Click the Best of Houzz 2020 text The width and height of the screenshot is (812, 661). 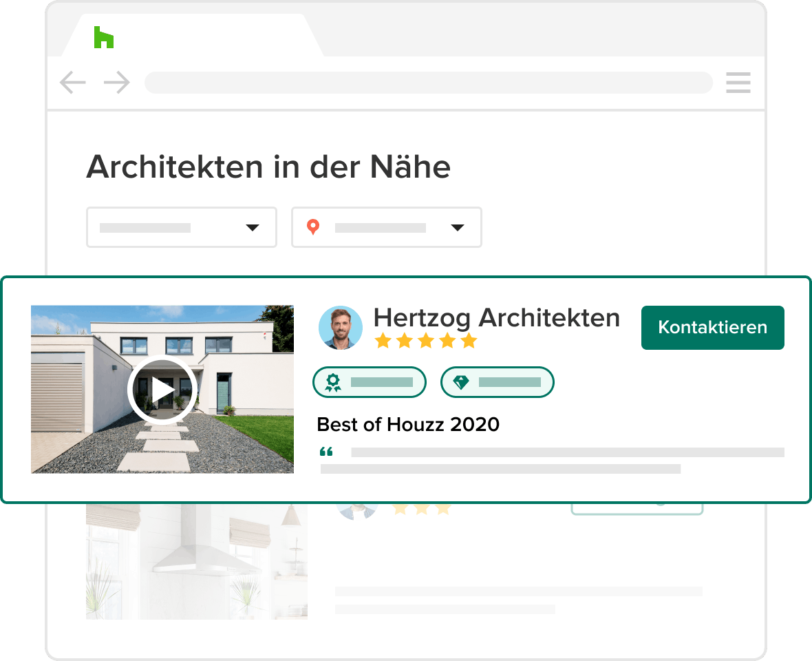408,424
